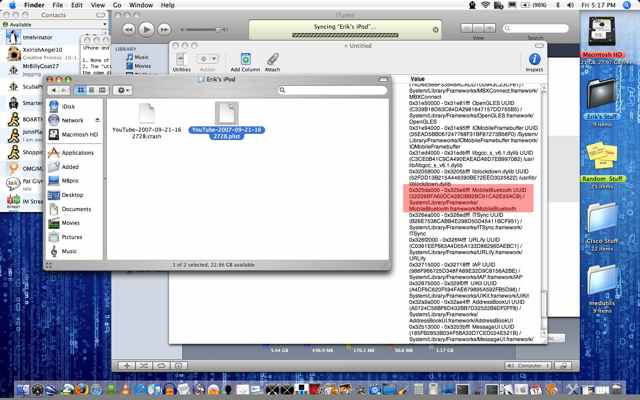640x400 pixels.
Task: Switch Finder window to icon view
Action: (81, 90)
